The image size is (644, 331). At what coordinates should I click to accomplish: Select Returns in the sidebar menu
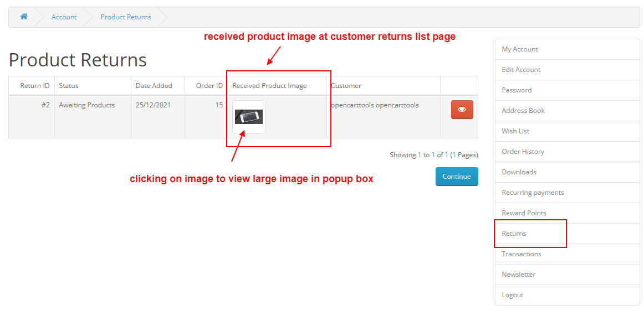click(x=567, y=234)
